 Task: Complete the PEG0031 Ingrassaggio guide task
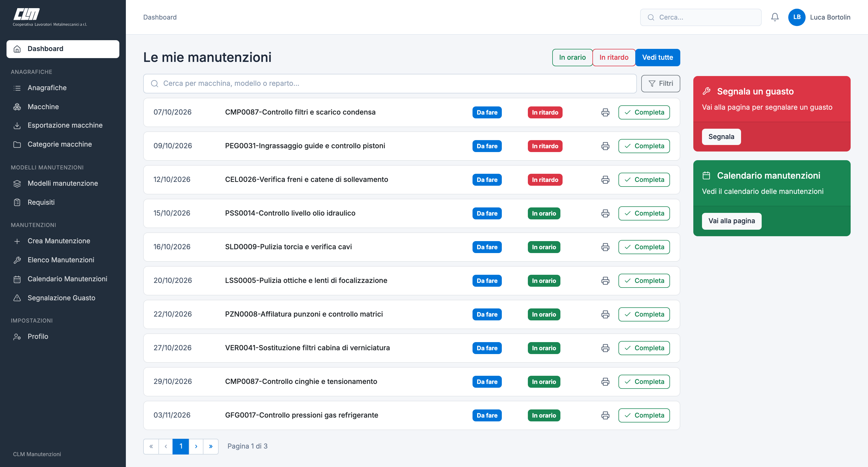pos(644,146)
